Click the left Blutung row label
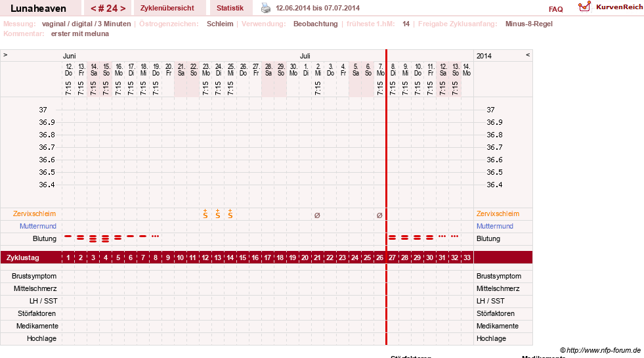This screenshot has height=358, width=644. pyautogui.click(x=45, y=239)
